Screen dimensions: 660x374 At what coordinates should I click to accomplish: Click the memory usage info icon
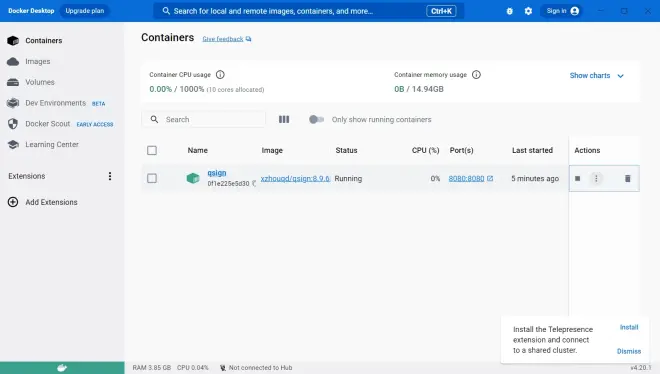pyautogui.click(x=476, y=74)
